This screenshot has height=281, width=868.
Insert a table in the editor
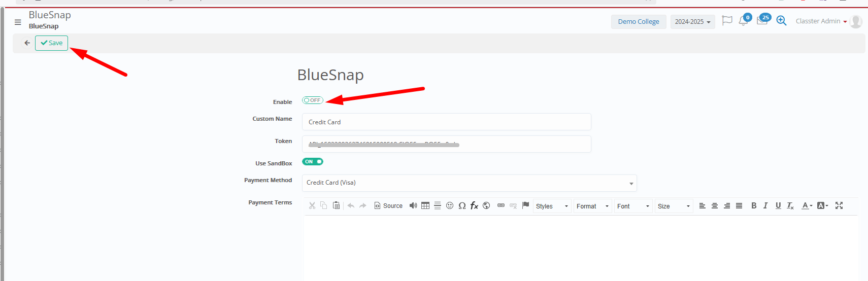coord(425,205)
